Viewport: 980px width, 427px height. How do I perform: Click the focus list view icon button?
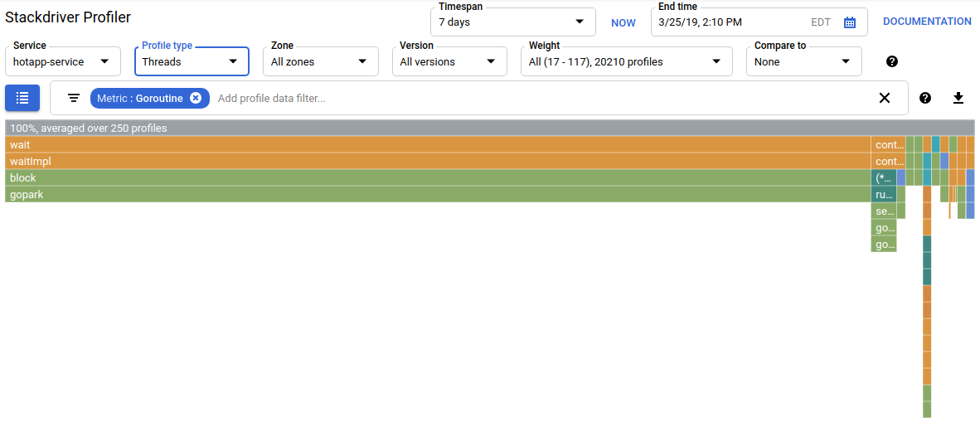tap(22, 98)
